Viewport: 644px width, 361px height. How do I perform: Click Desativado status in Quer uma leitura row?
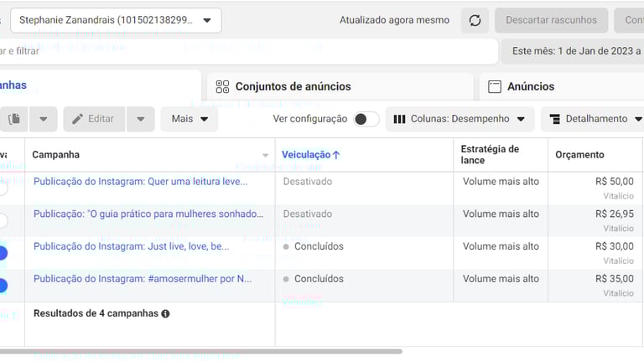tap(307, 182)
